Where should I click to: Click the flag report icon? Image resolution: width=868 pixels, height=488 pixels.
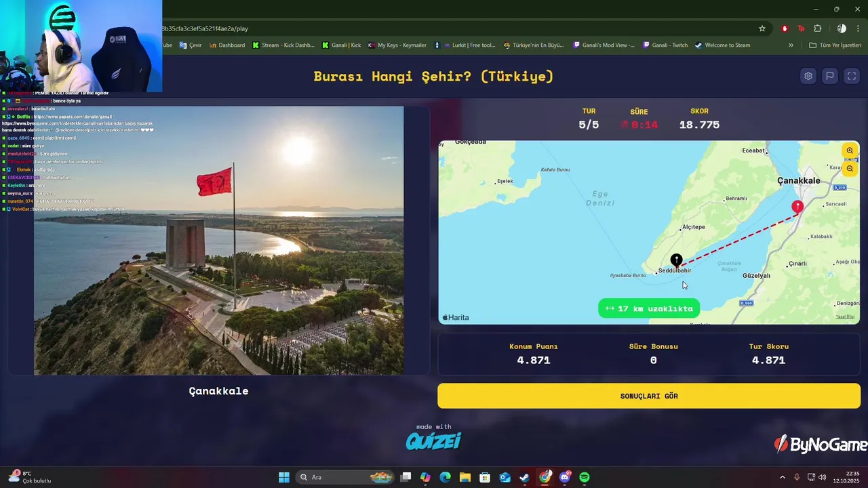point(830,76)
